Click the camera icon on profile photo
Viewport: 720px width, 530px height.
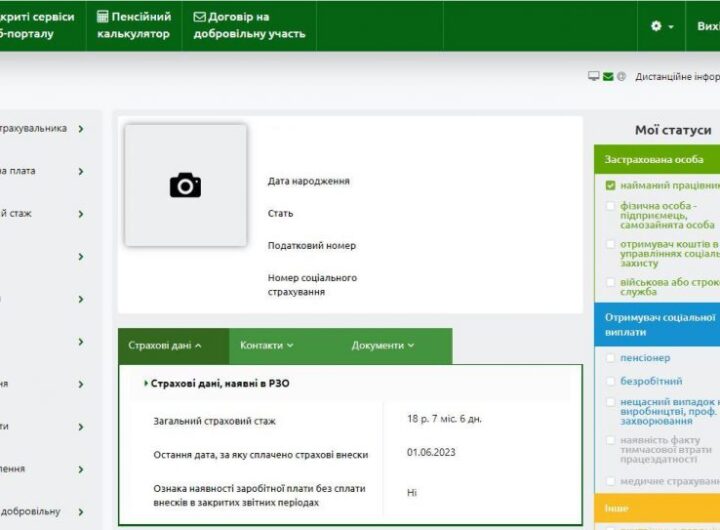185,185
